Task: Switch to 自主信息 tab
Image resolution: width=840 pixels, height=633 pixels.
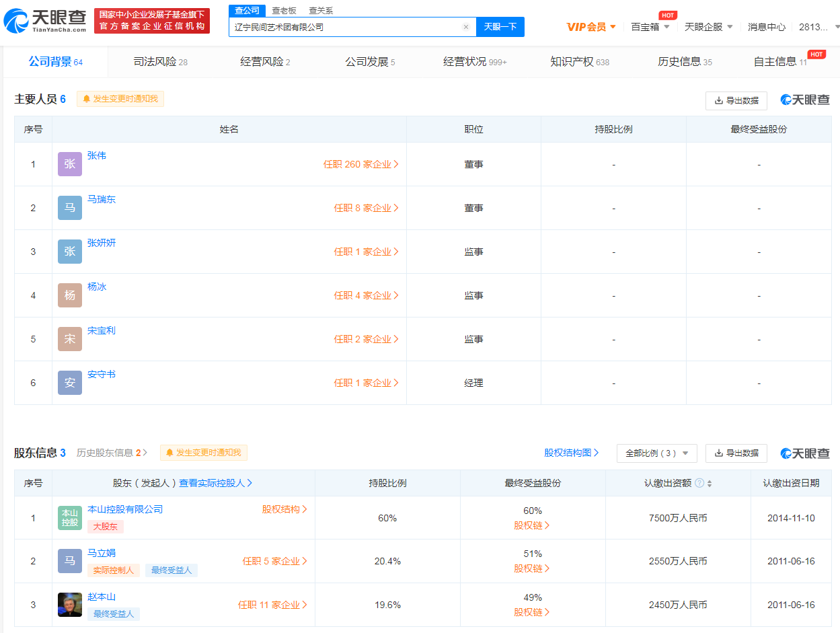Action: (x=780, y=62)
